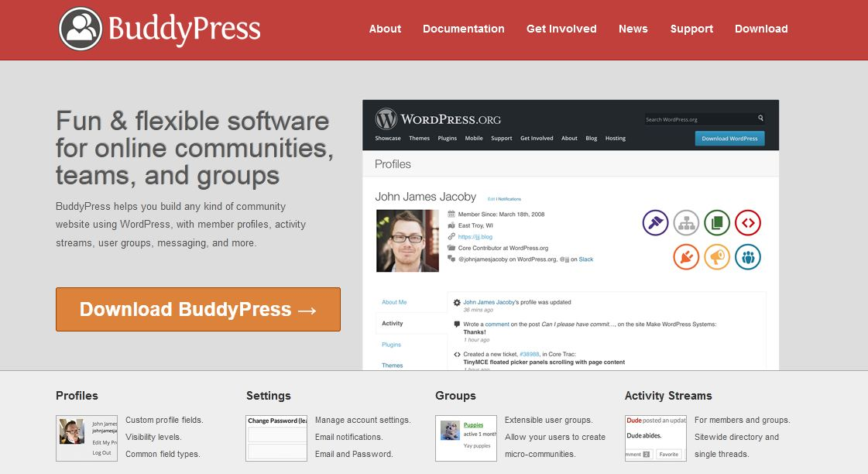The width and height of the screenshot is (868, 474).
Task: Click the blue community group badge icon
Action: 748,257
